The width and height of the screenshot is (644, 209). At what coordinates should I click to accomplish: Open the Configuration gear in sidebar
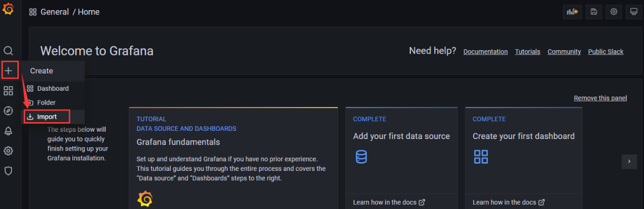8,151
